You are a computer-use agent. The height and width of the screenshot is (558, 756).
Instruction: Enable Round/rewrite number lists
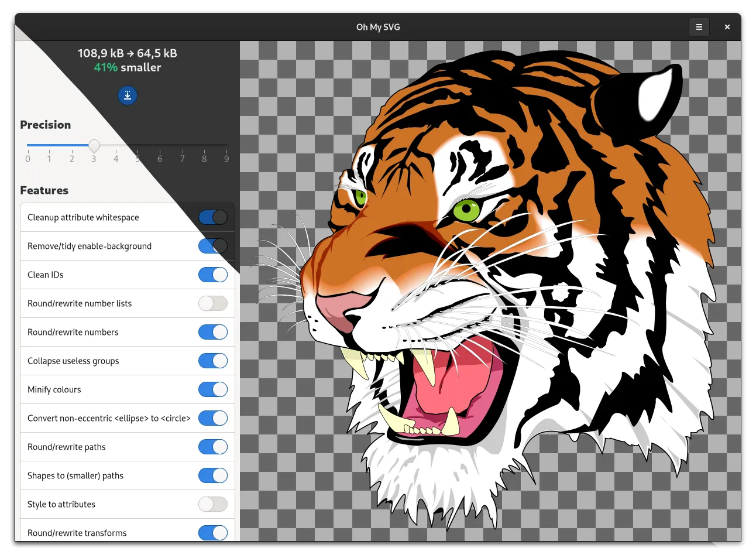point(213,303)
